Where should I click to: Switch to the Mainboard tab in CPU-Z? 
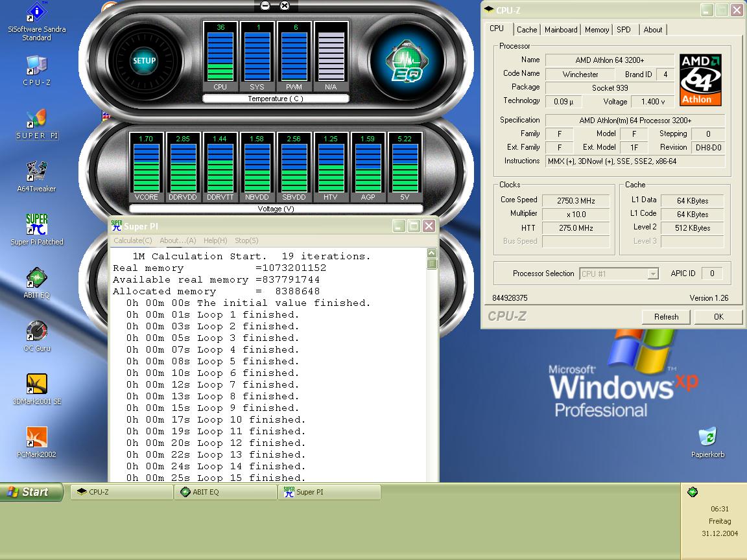click(x=561, y=30)
